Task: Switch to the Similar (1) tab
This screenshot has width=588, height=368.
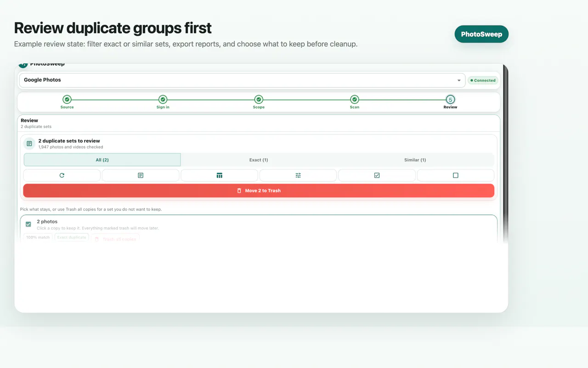Action: click(x=415, y=160)
